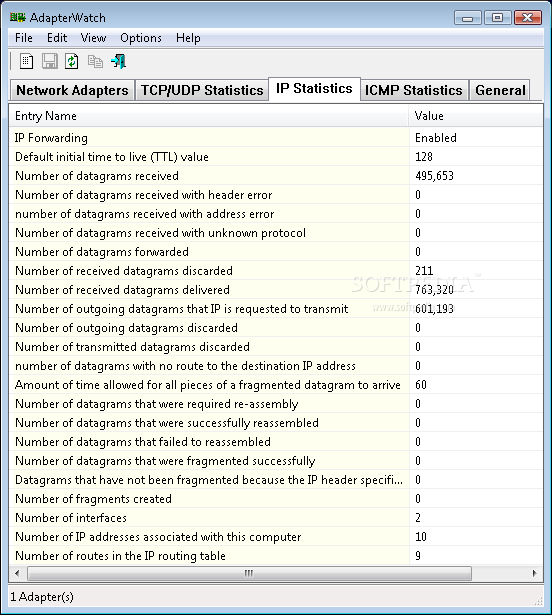The height and width of the screenshot is (615, 552).
Task: Select Number of received datagrams delivered row
Action: coord(276,290)
